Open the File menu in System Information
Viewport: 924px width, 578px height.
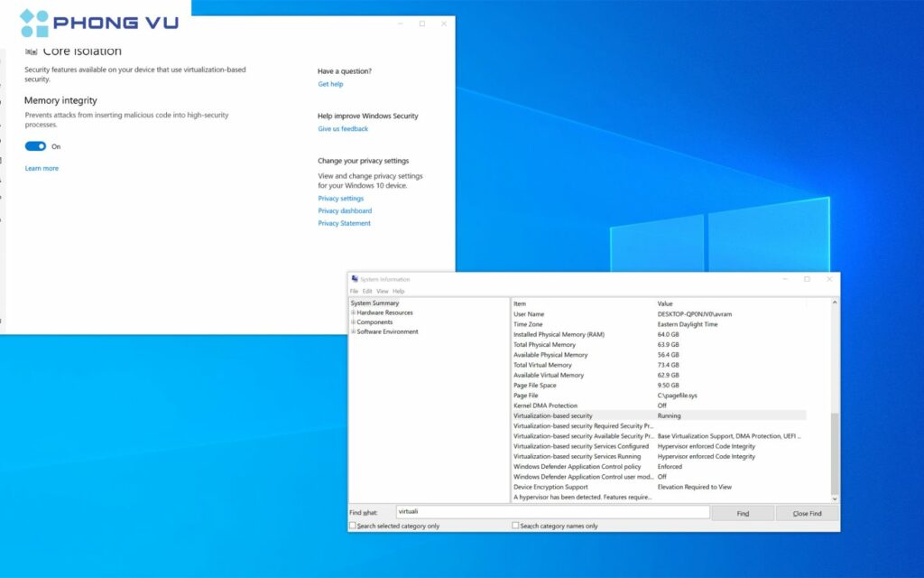click(354, 291)
